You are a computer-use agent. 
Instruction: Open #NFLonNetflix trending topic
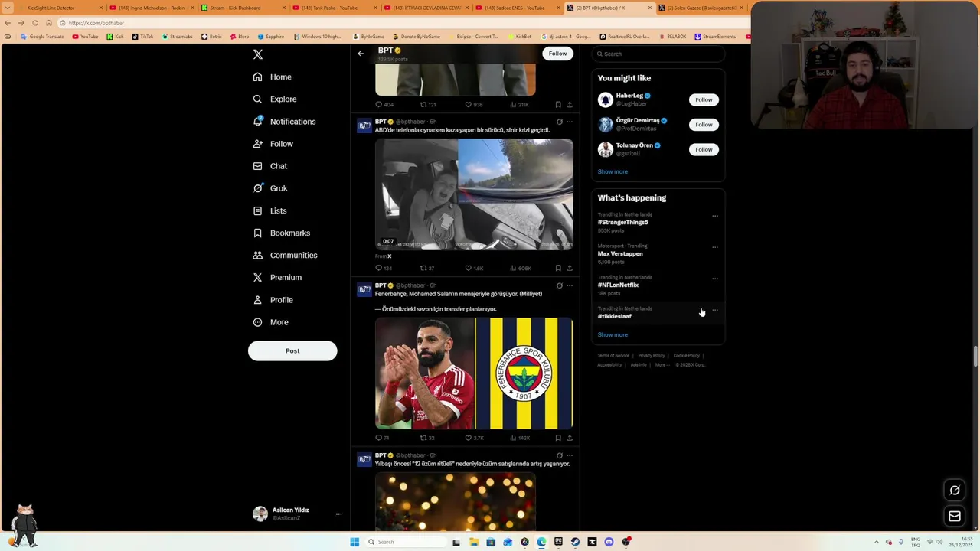point(618,285)
